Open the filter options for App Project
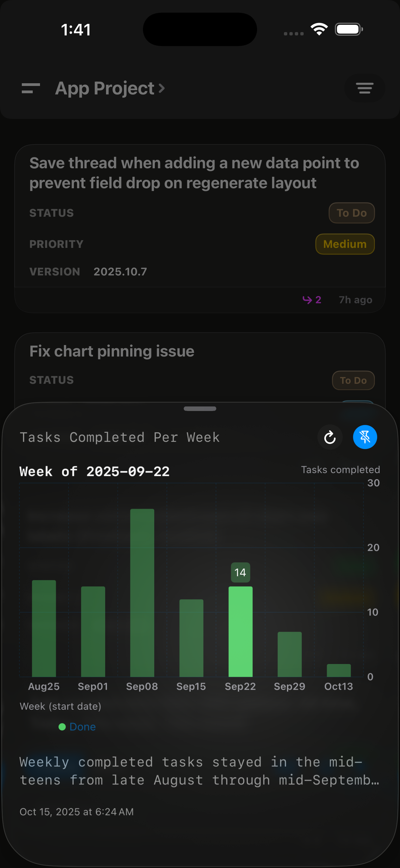 click(365, 88)
